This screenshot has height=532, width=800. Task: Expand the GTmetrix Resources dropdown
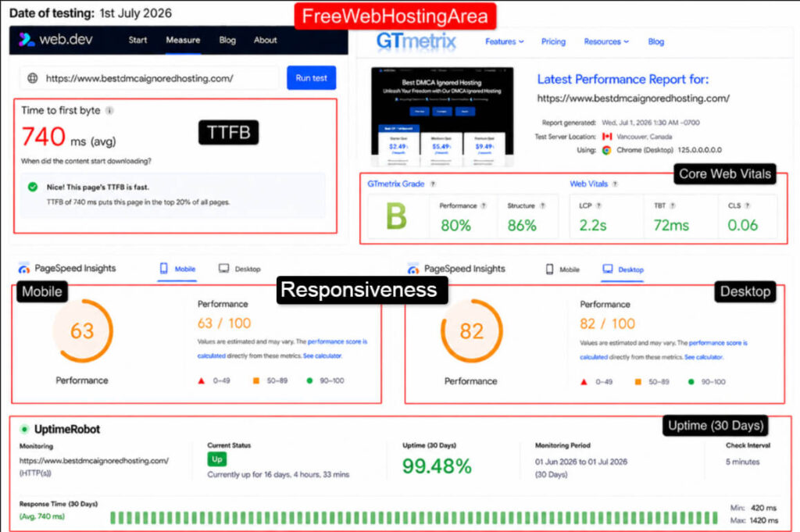point(606,41)
